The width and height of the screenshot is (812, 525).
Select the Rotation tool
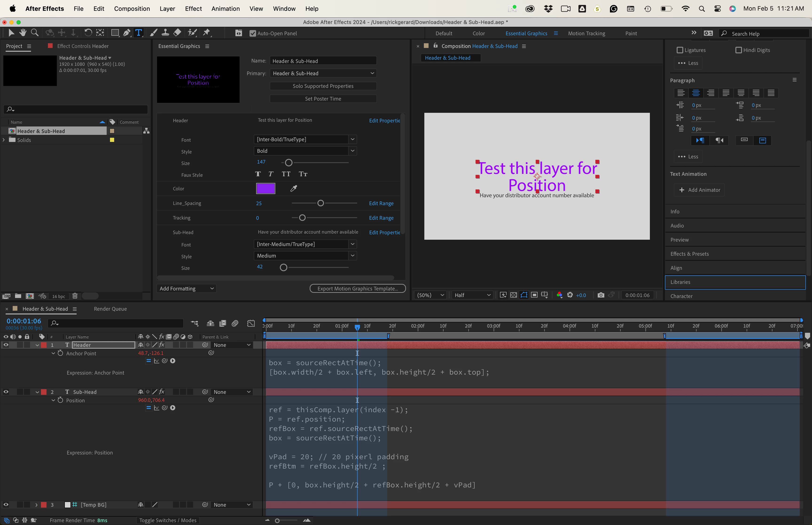click(x=88, y=33)
